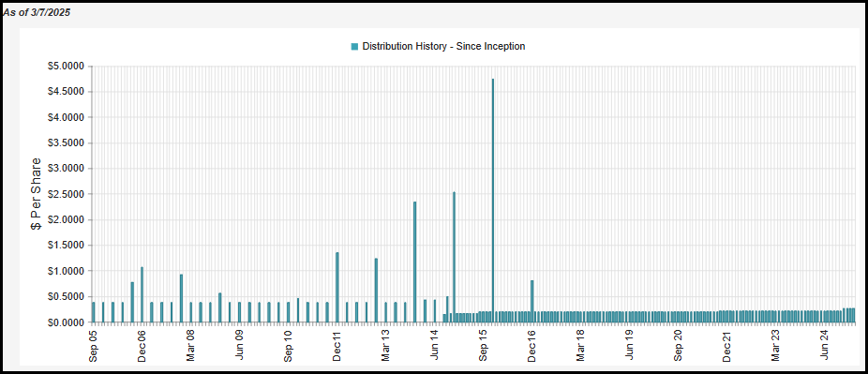This screenshot has width=868, height=374.
Task: Click the $0.5000 y-axis label
Action: click(67, 296)
